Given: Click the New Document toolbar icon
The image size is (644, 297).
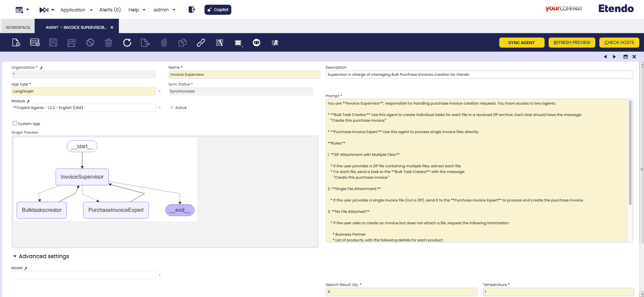Looking at the screenshot, I should pos(16,43).
